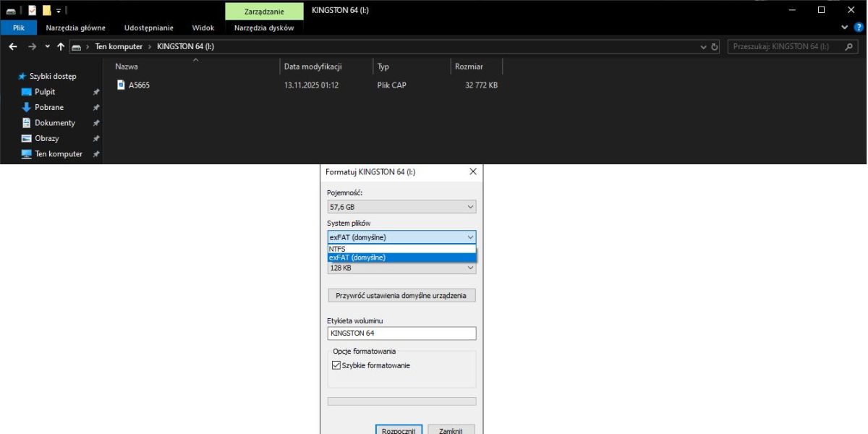Open Pobrane in the navigation pane
The height and width of the screenshot is (434, 868).
point(48,107)
